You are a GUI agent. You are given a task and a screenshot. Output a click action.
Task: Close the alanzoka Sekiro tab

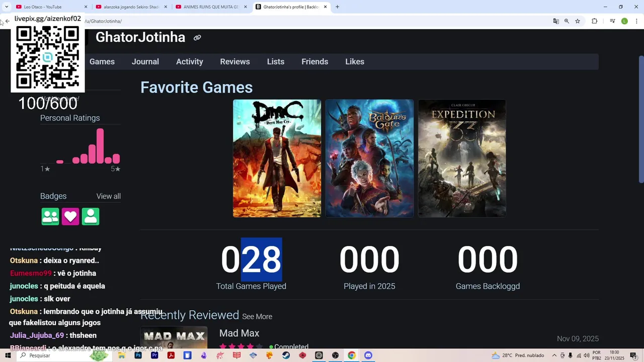pos(166,7)
